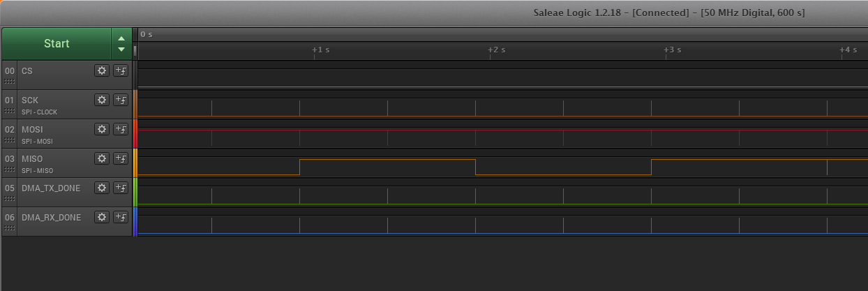The height and width of the screenshot is (291, 868).
Task: Select the SCK channel label
Action: pos(30,100)
